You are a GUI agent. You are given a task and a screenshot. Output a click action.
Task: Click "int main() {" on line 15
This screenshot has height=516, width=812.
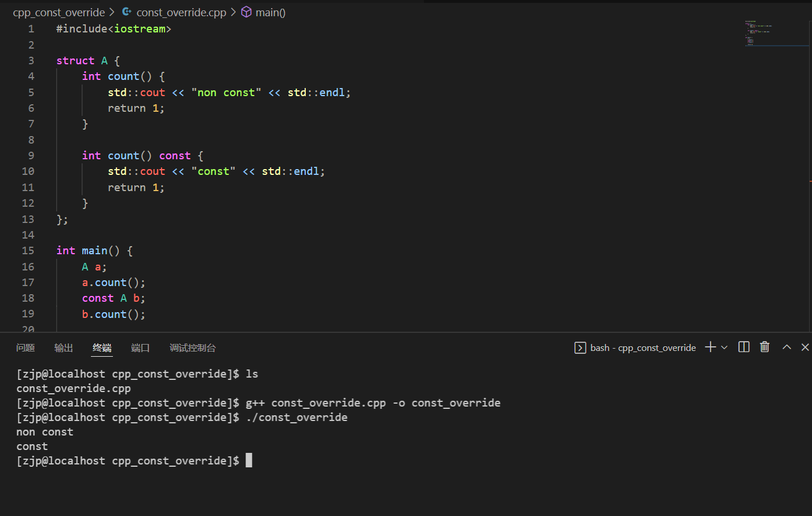click(94, 251)
